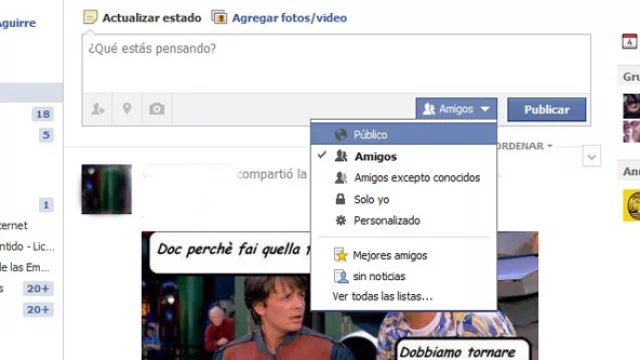Screen dimensions: 640x360
Task: Click the location pin icon in composer
Action: point(127,109)
